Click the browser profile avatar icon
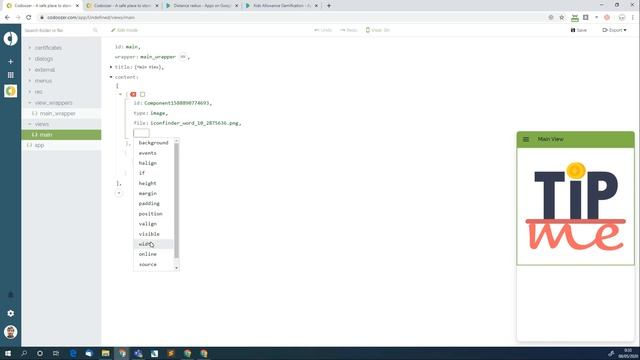The height and width of the screenshot is (360, 640). [622, 18]
